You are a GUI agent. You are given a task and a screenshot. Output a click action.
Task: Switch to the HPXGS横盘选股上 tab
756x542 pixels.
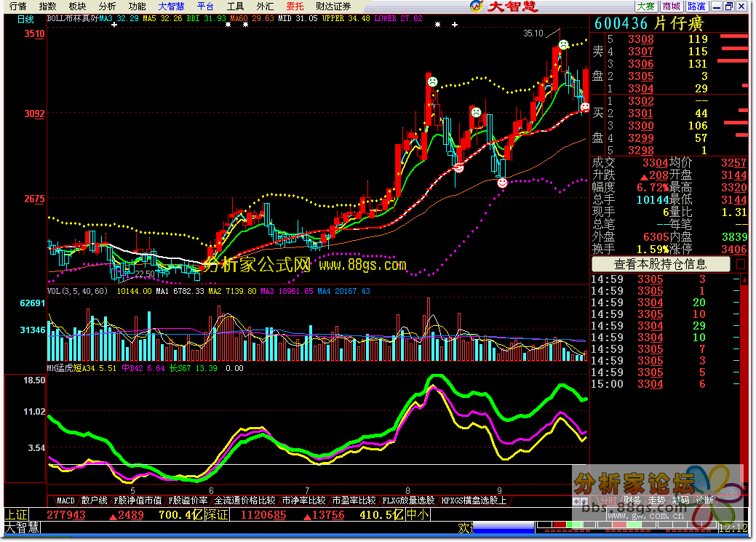pyautogui.click(x=474, y=501)
